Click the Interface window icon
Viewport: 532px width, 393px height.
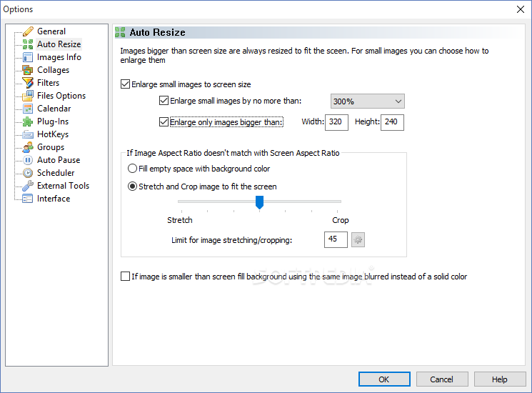28,199
